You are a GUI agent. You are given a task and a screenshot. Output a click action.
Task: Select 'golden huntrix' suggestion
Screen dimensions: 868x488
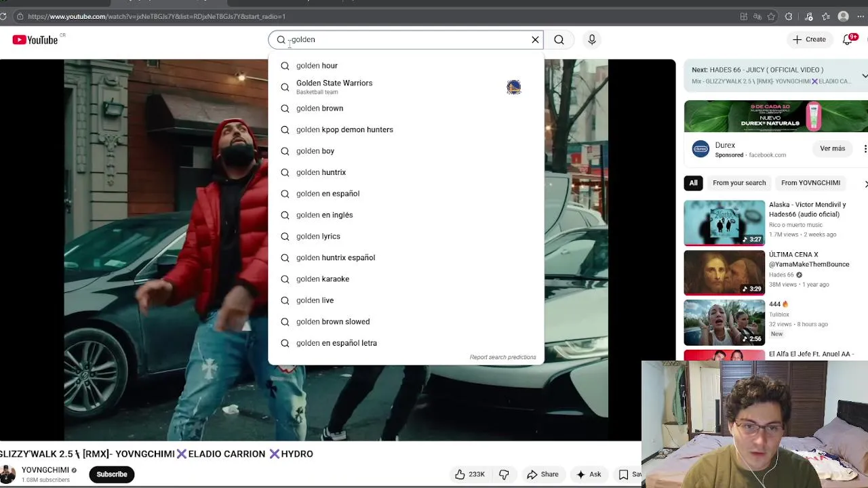[x=406, y=172]
